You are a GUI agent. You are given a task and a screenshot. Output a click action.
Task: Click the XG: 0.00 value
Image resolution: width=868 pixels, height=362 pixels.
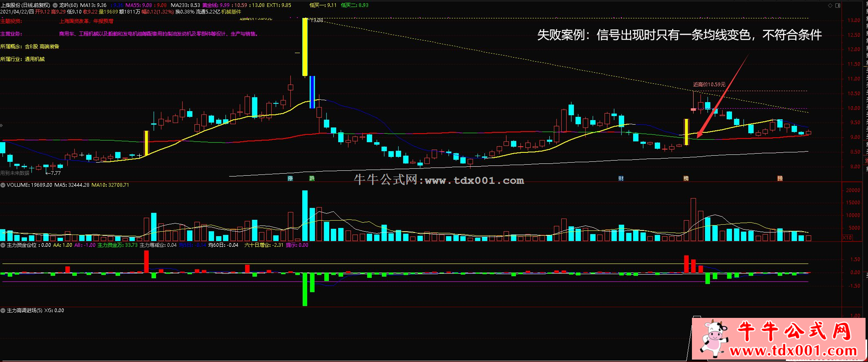[x=54, y=311]
